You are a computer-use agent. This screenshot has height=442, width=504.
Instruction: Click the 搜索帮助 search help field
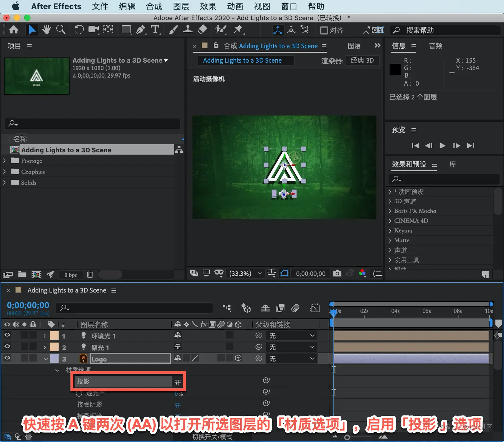coord(445,30)
